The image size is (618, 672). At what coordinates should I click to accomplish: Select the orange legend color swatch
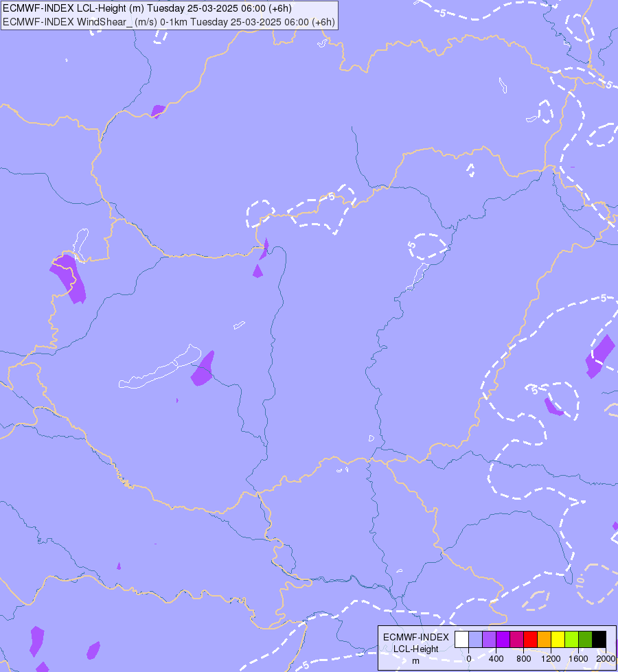pos(545,639)
